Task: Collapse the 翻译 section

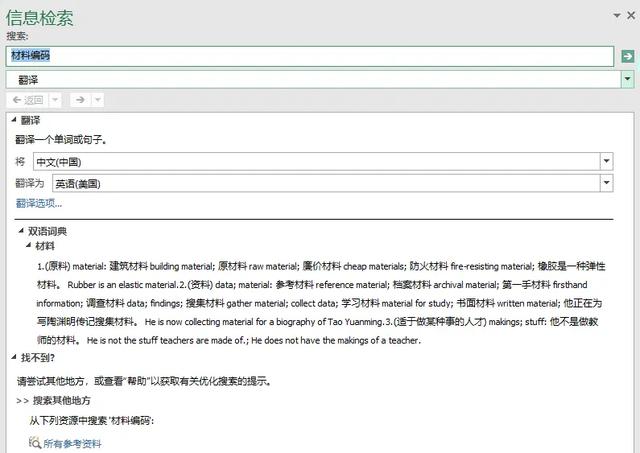Action: pyautogui.click(x=14, y=120)
